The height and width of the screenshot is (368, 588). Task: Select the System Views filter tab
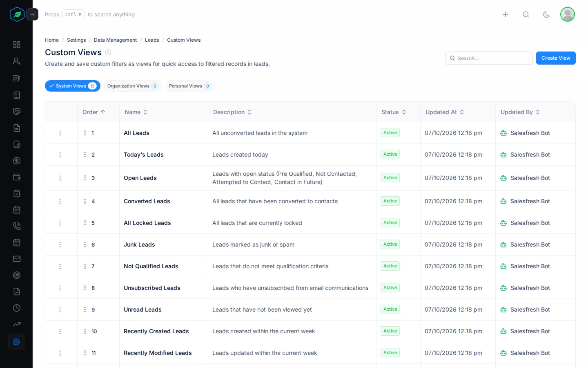click(73, 86)
